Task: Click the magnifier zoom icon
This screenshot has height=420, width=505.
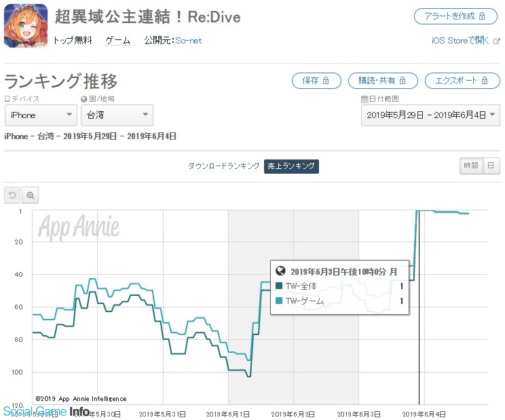Action: tap(31, 195)
